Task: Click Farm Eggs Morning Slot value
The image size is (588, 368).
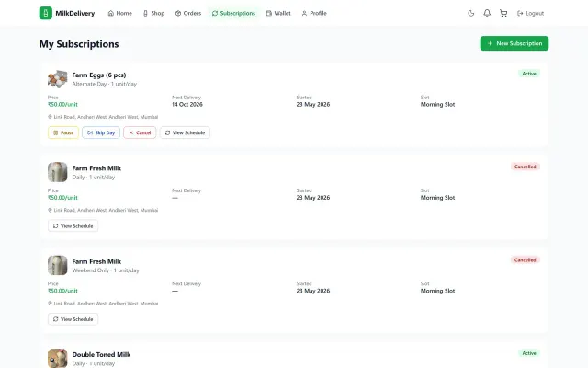Action: 437,104
